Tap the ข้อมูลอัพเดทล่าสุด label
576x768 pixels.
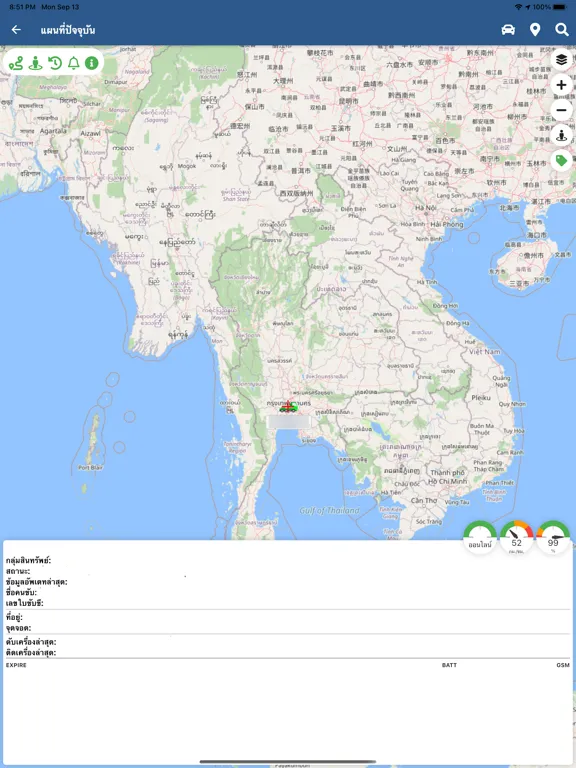point(37,582)
